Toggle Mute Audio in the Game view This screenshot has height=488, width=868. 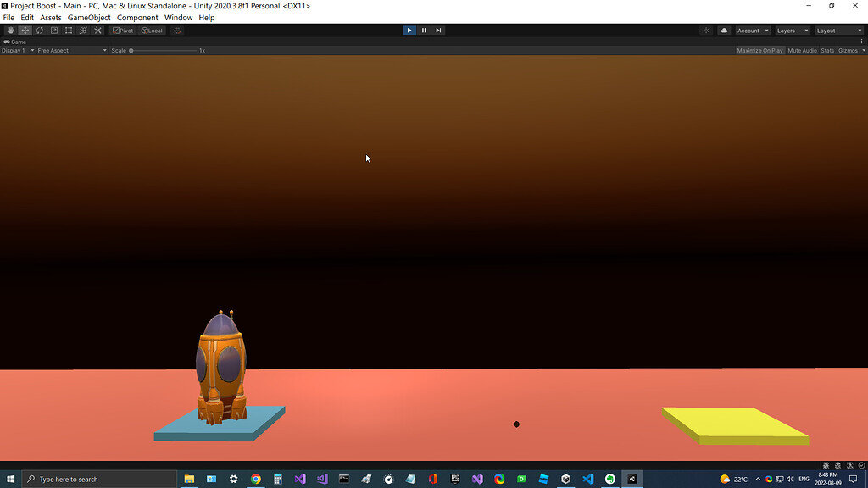click(x=802, y=50)
